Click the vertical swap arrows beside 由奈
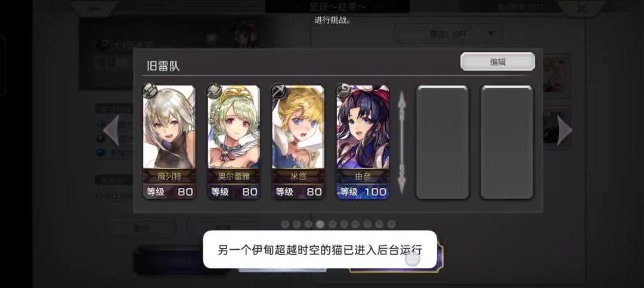The image size is (644, 288). 402,142
